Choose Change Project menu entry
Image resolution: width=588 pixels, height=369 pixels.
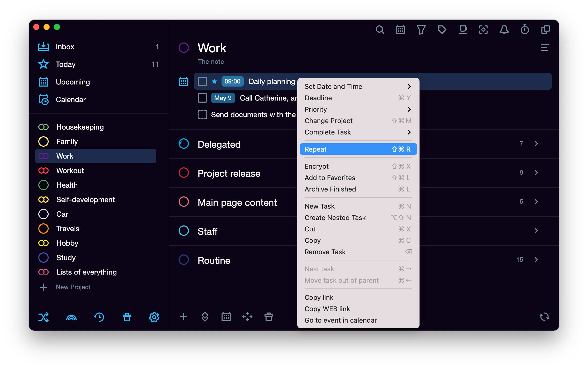[x=358, y=121]
